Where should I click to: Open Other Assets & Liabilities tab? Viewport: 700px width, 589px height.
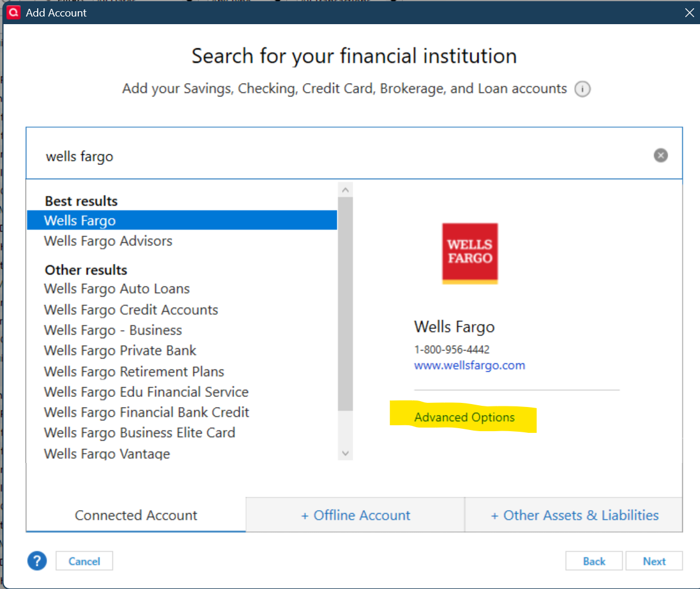pyautogui.click(x=574, y=515)
